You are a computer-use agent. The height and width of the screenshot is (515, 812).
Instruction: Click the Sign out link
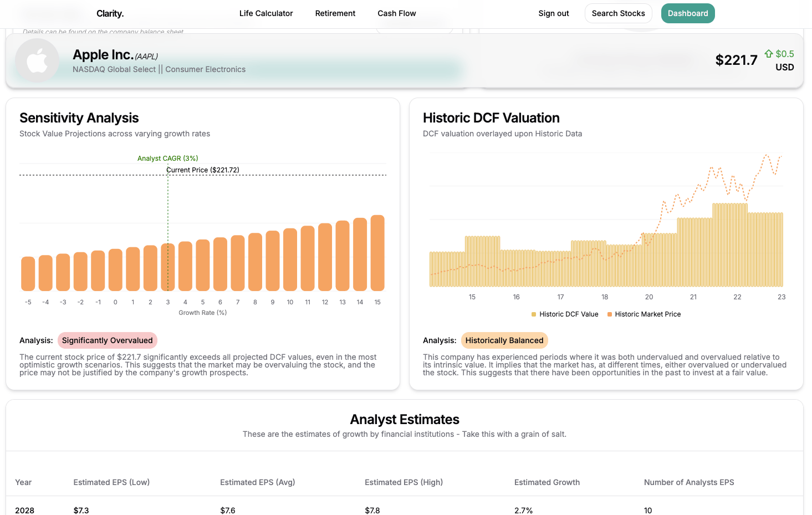click(553, 13)
